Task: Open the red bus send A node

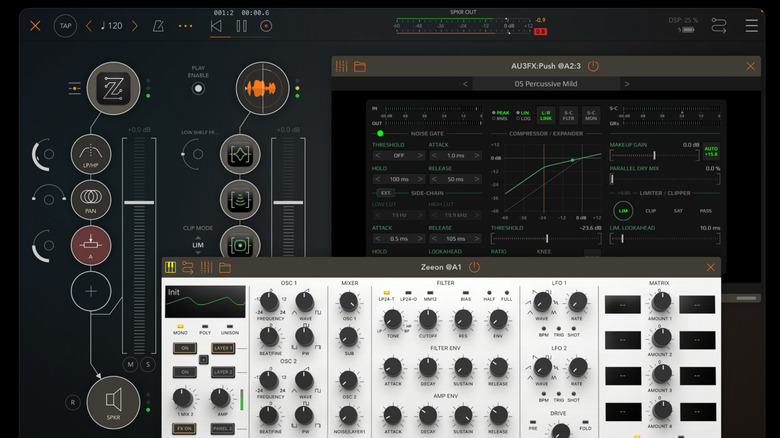Action: (x=91, y=245)
